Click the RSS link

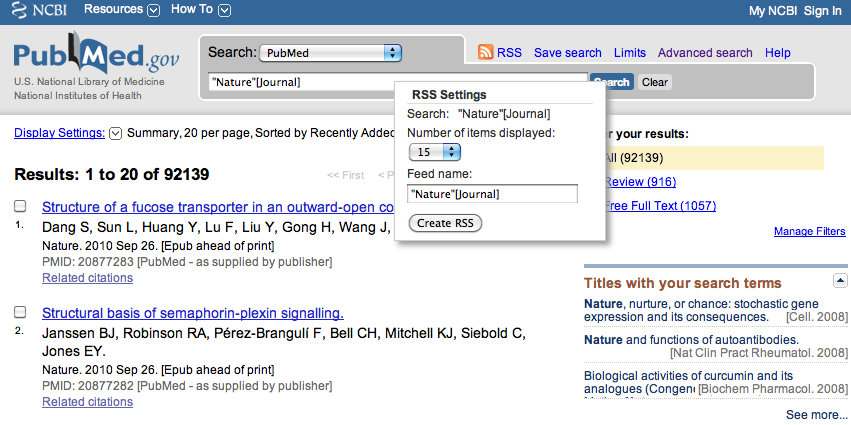(509, 53)
